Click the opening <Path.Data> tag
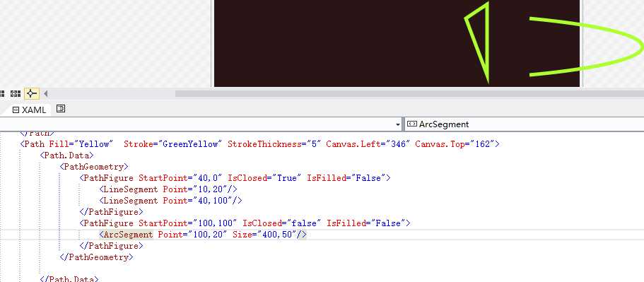644x282 pixels. pyautogui.click(x=67, y=155)
